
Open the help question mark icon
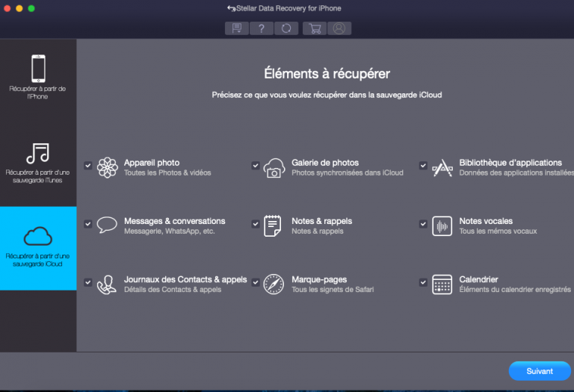click(261, 28)
